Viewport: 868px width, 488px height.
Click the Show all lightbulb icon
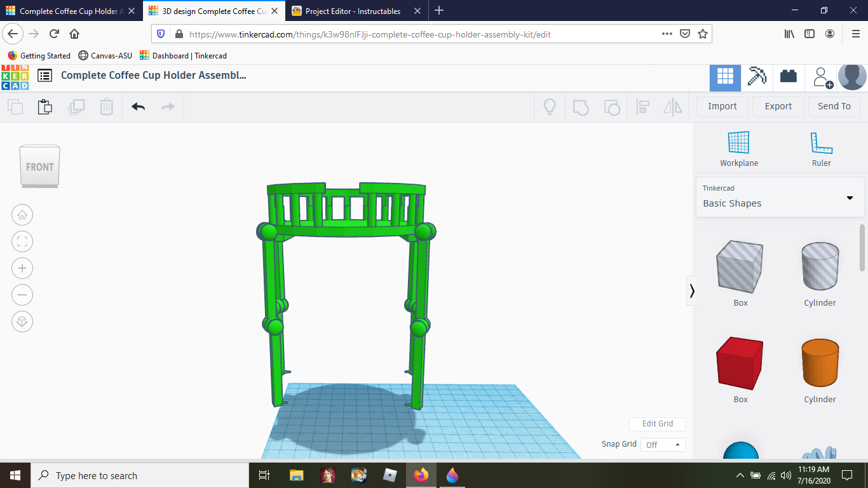(x=550, y=107)
